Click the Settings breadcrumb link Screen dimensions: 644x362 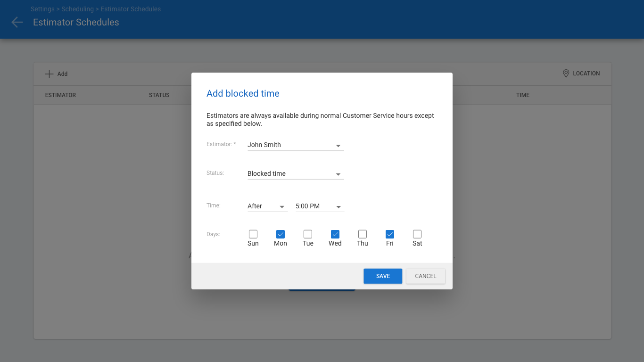click(42, 9)
